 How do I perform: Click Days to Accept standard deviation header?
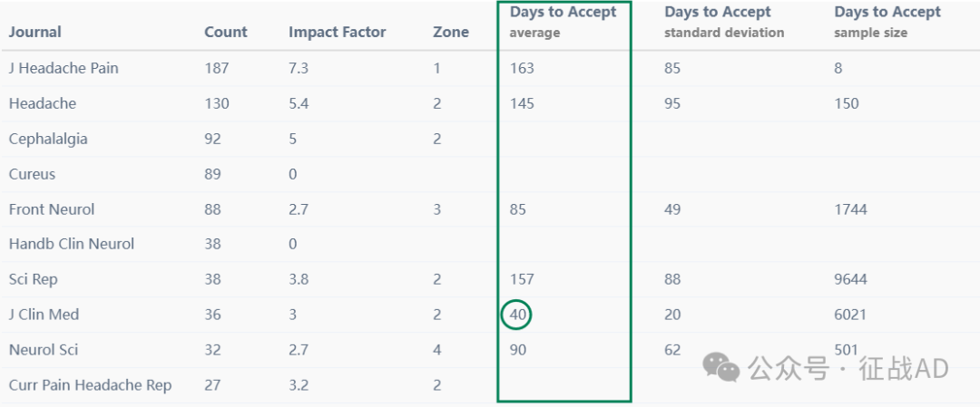[x=724, y=22]
